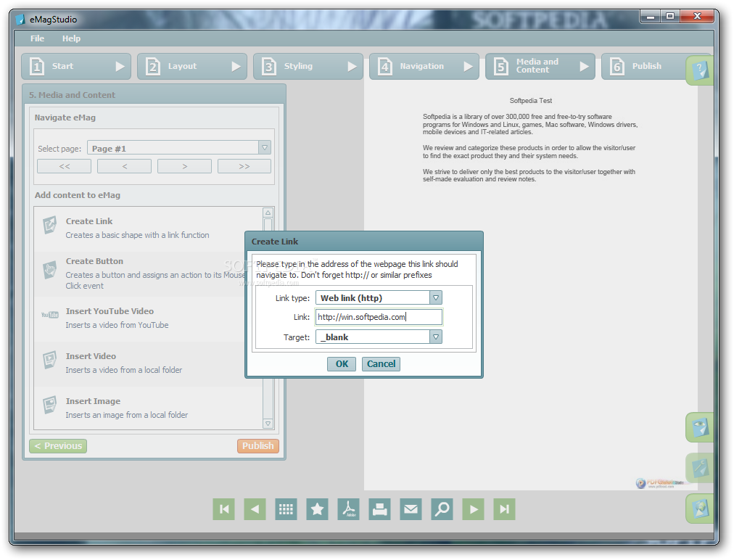Click the >> last page button

pyautogui.click(x=244, y=166)
